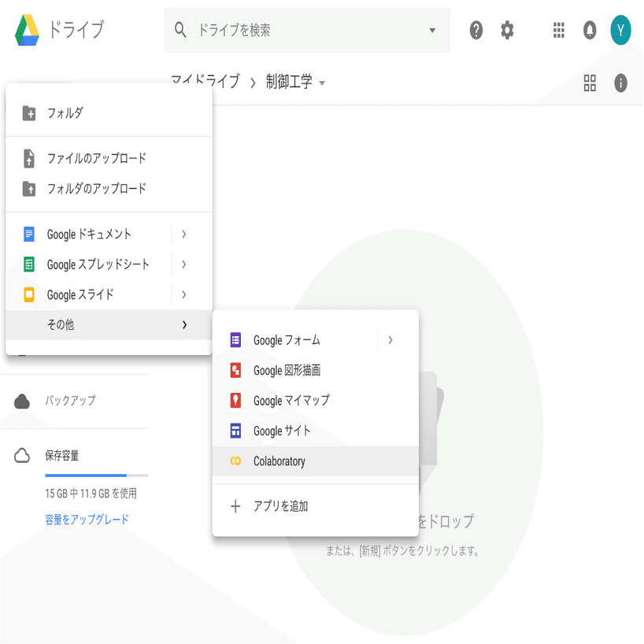The width and height of the screenshot is (644, 644).
Task: Click the ドライブを検索 search field
Action: coord(307,30)
